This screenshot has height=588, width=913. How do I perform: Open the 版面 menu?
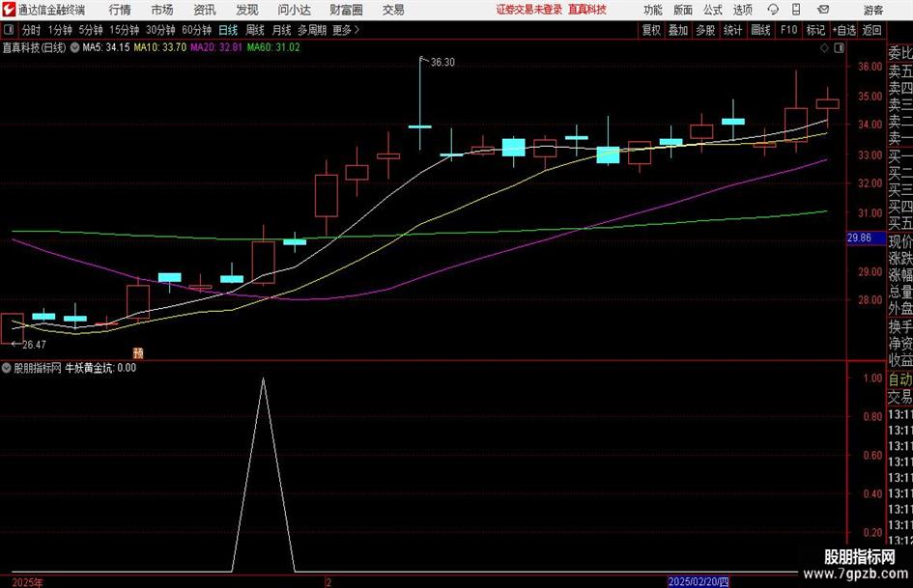[682, 10]
